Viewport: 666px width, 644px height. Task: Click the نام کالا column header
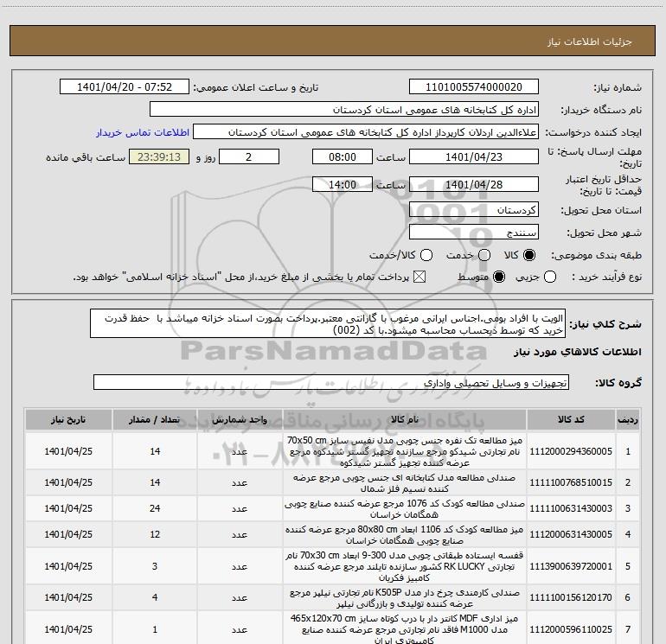tap(405, 420)
